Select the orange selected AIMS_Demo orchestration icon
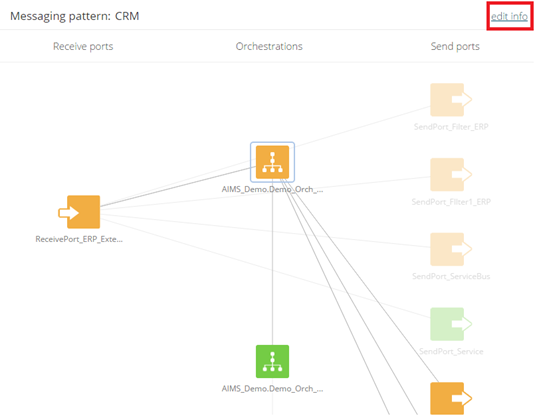537x416 pixels. pyautogui.click(x=272, y=162)
